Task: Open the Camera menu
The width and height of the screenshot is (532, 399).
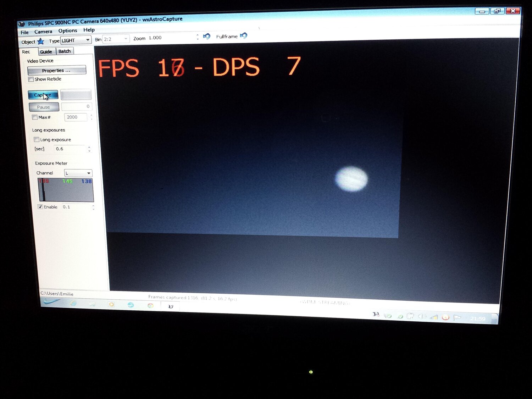Action: click(x=43, y=32)
